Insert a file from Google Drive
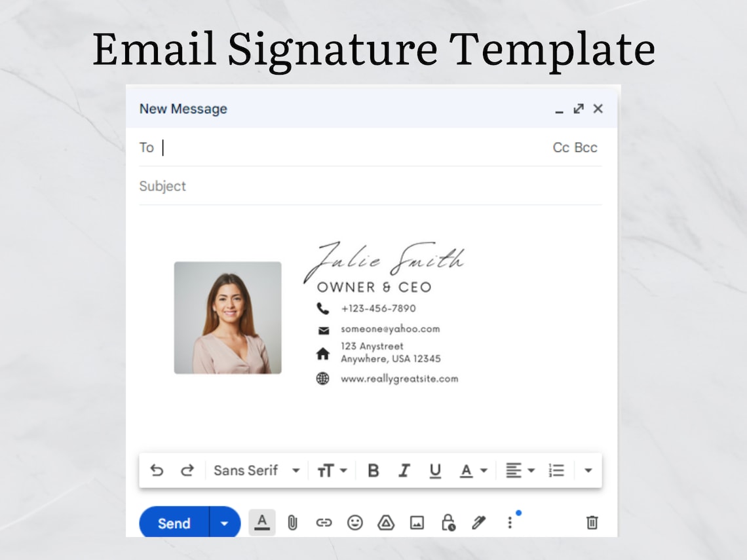Viewport: 747px width, 560px height. tap(385, 522)
